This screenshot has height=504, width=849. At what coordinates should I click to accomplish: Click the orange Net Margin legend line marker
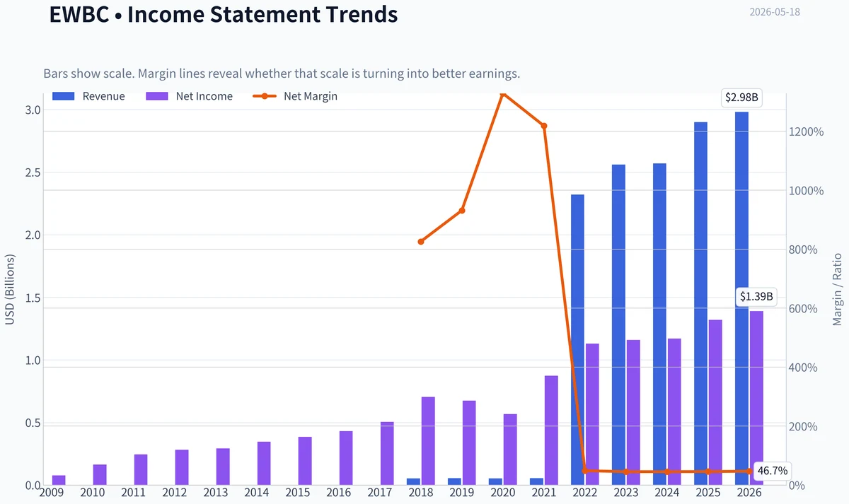[264, 96]
